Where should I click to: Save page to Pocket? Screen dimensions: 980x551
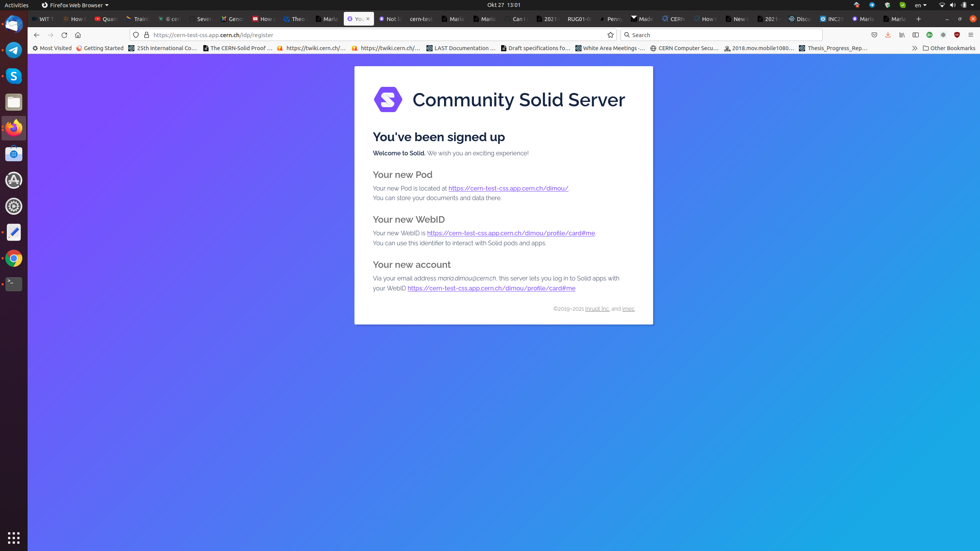(874, 35)
